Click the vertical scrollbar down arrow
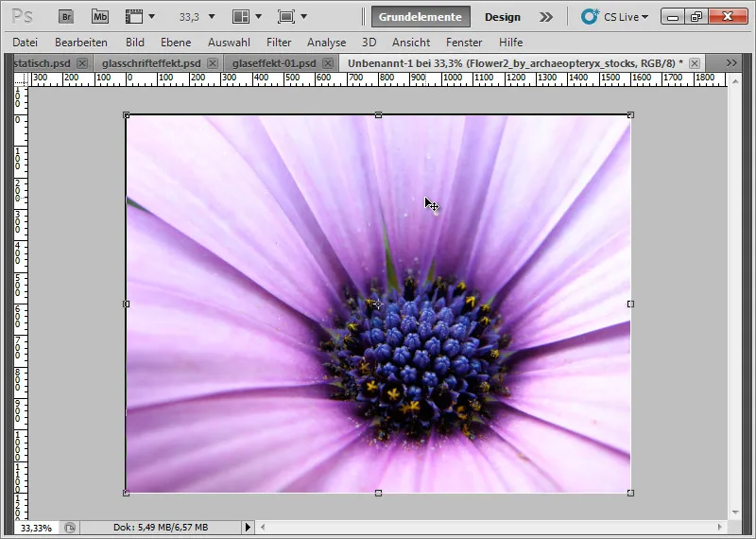This screenshot has height=539, width=756. pos(735,513)
